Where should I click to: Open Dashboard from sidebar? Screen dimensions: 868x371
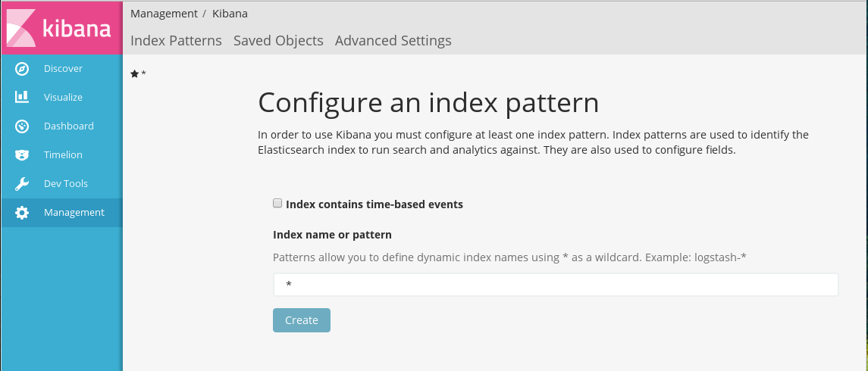coord(61,126)
